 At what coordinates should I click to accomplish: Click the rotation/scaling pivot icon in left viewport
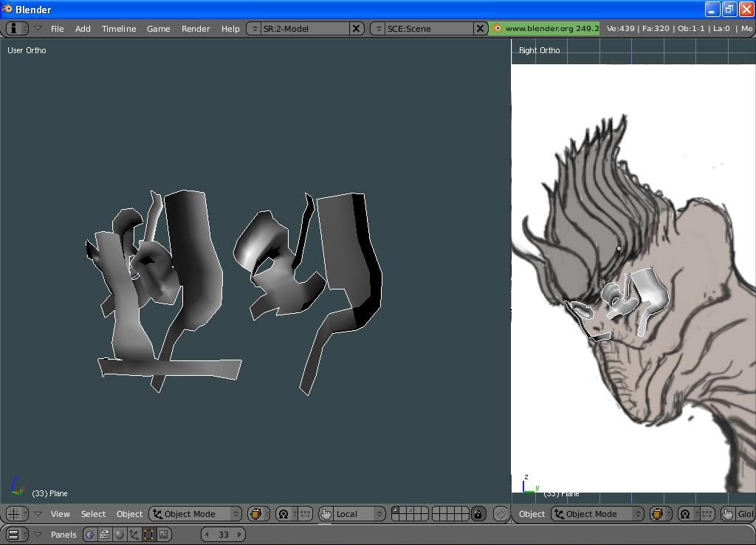point(283,514)
